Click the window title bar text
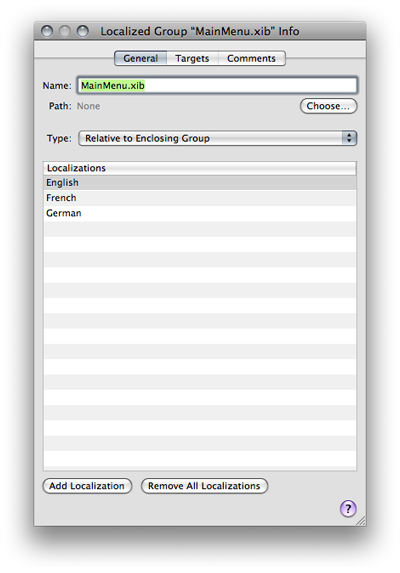 (x=200, y=31)
